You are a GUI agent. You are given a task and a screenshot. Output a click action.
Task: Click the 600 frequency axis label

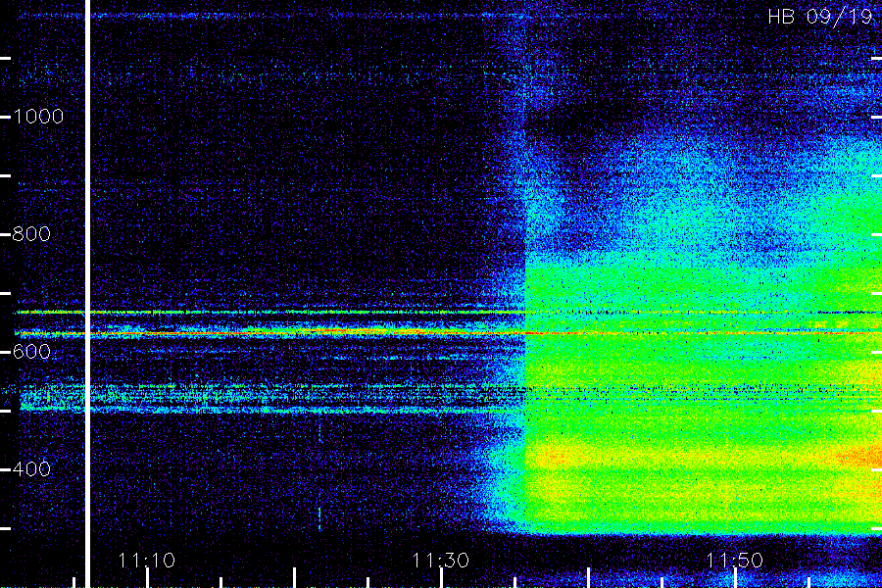pyautogui.click(x=31, y=352)
